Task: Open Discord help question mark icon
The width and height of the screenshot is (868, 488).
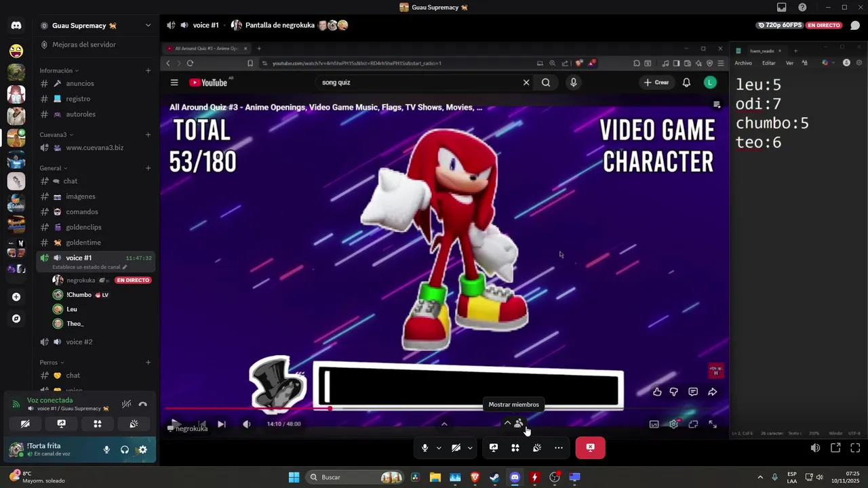Action: (802, 7)
